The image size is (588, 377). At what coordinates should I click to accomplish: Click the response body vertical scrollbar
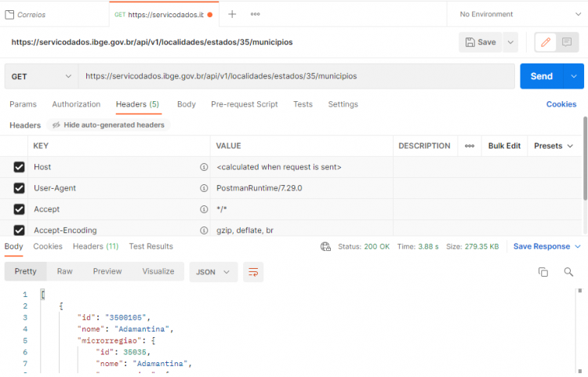pos(579,330)
